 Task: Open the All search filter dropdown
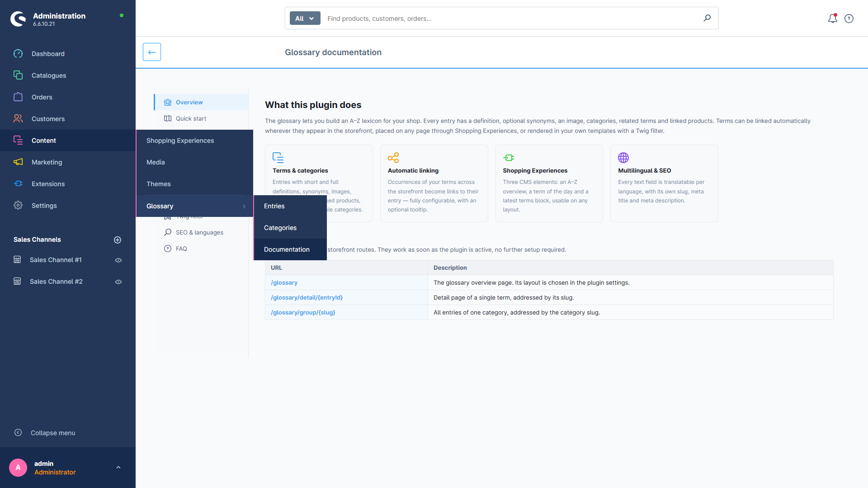tap(305, 19)
